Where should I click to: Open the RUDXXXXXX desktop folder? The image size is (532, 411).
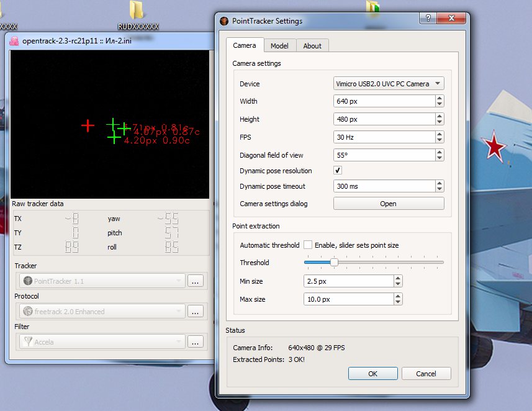point(138,16)
